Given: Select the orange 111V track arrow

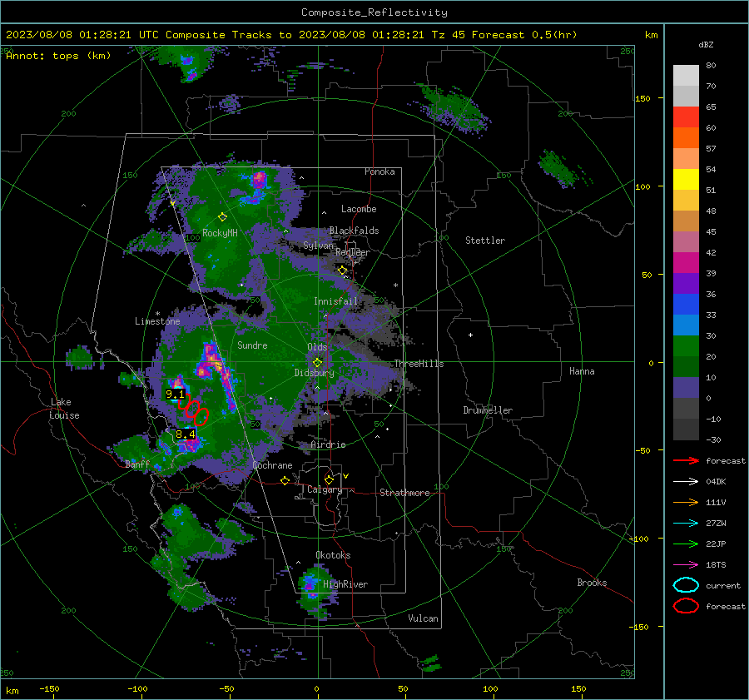Looking at the screenshot, I should [x=686, y=502].
